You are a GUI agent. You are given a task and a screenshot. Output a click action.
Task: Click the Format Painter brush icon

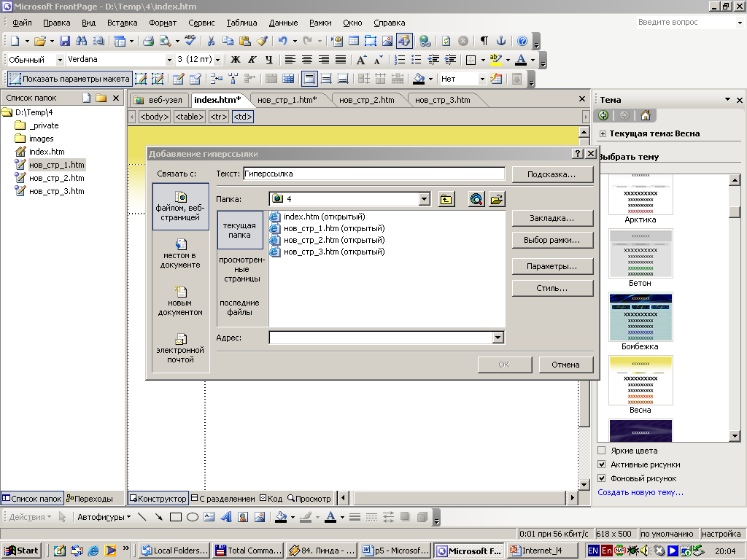coord(262,41)
